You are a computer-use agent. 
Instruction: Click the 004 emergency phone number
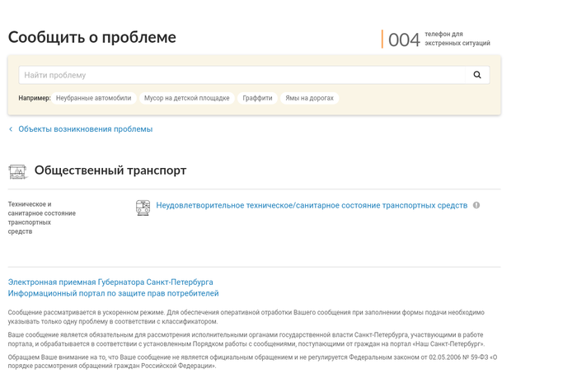coord(404,40)
